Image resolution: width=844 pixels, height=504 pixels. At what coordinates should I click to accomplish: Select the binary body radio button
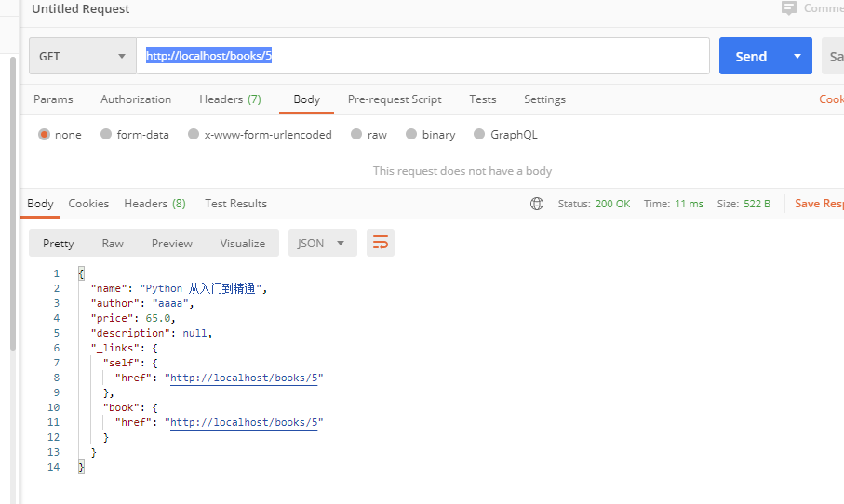pos(411,134)
